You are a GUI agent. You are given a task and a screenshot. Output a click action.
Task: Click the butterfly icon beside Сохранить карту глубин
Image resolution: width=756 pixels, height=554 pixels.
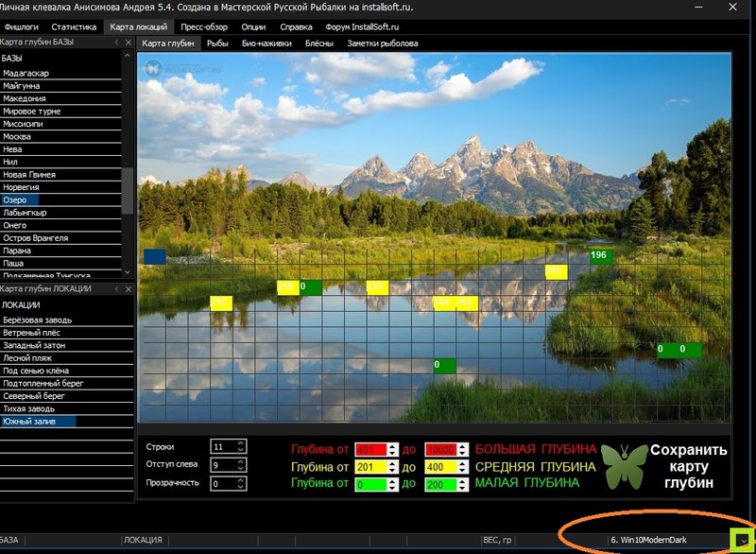click(625, 466)
